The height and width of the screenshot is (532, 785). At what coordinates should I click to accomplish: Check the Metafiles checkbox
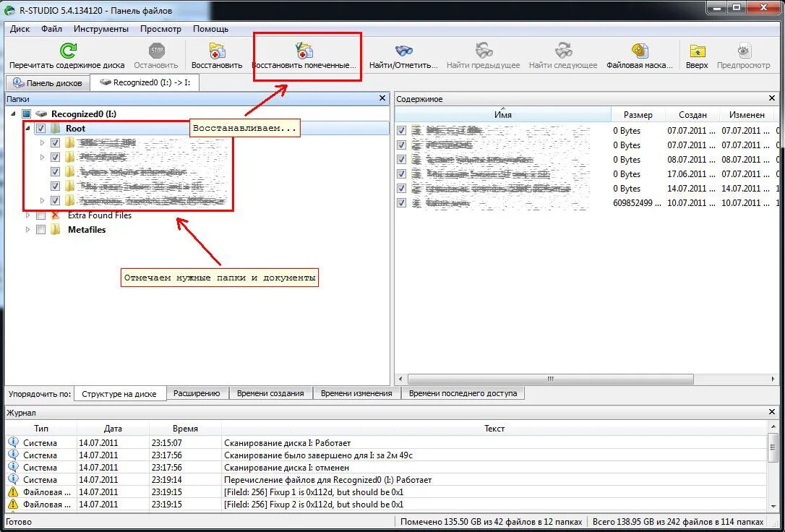pos(41,230)
